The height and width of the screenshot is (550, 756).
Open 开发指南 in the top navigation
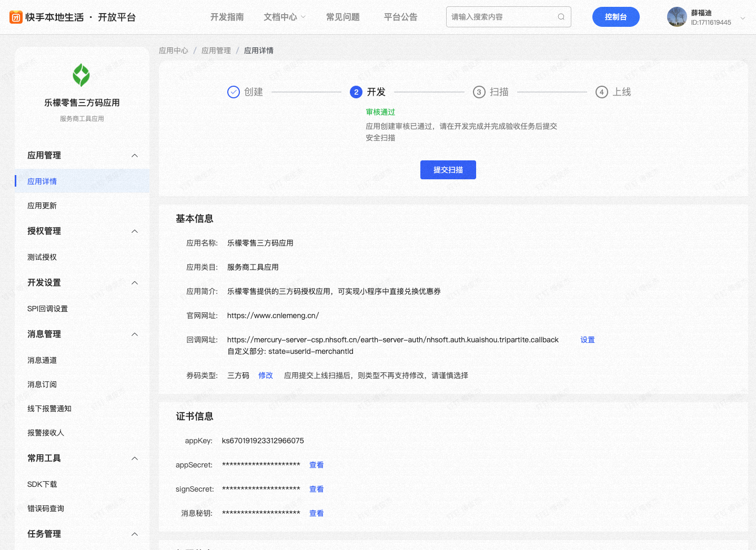click(227, 17)
